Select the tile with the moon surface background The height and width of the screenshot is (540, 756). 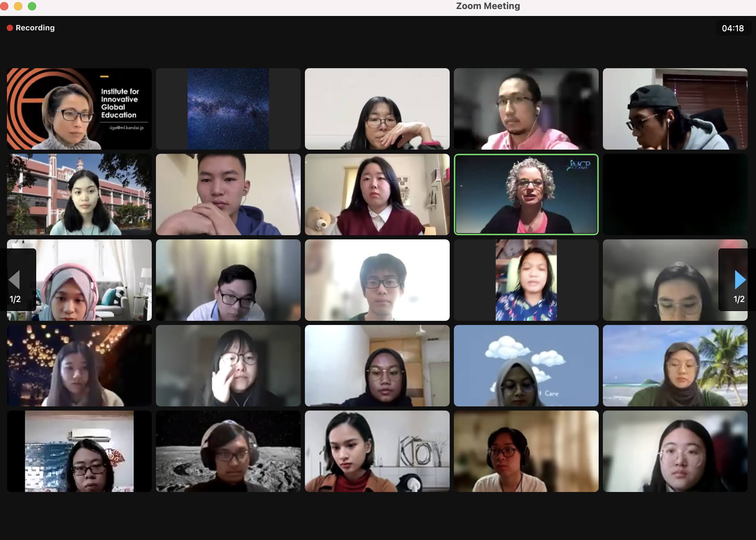pos(228,451)
